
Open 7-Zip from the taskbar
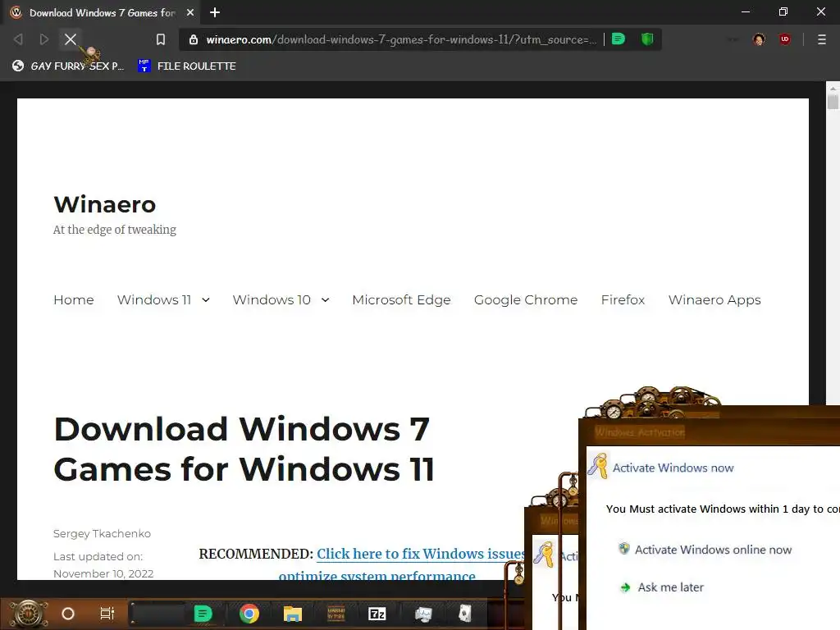pyautogui.click(x=377, y=614)
